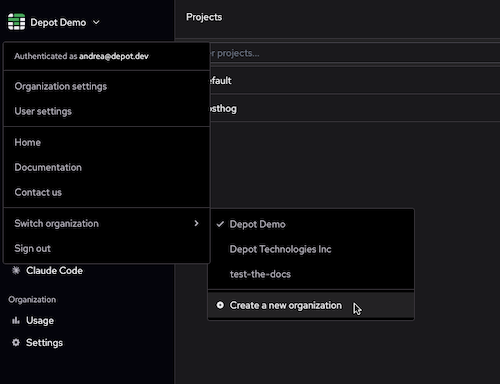
Task: Open the project row ending in 'sthog'
Action: [x=355, y=109]
